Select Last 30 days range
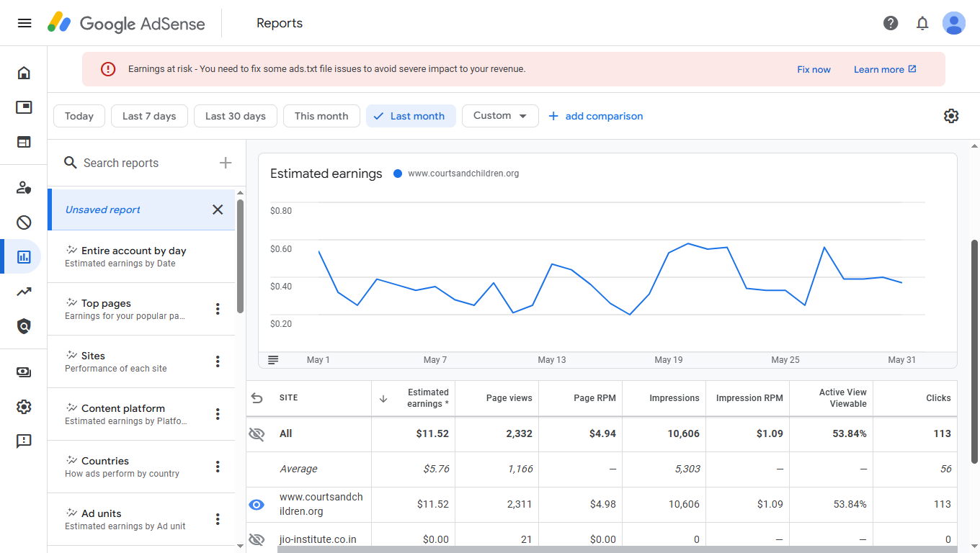Screen dimensions: 980x553 pyautogui.click(x=236, y=116)
